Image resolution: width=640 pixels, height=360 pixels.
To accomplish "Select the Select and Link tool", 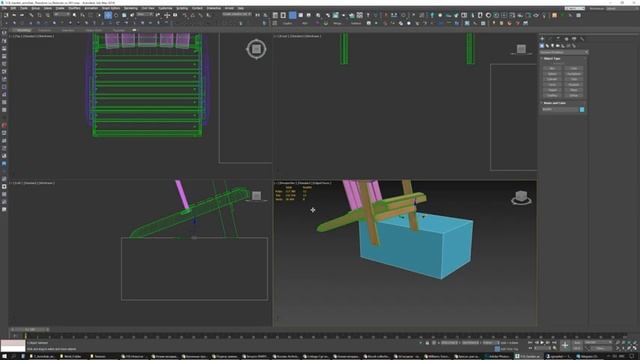I will 31,15.
